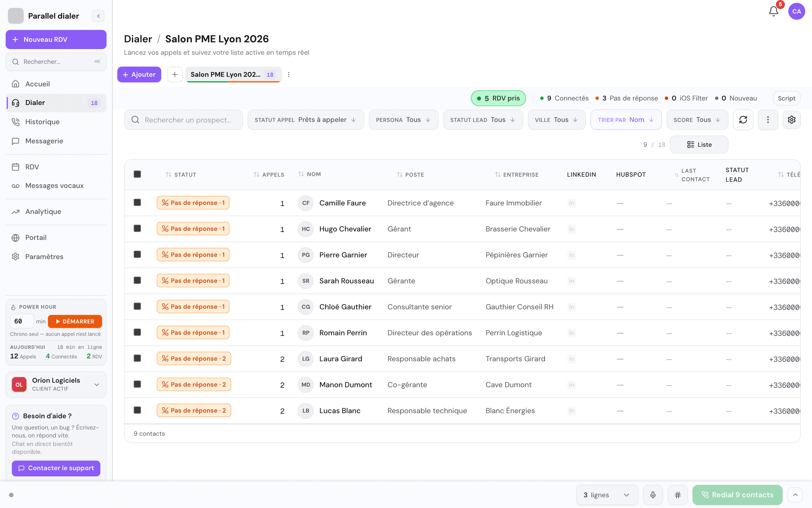Open table settings gear icon

[791, 120]
